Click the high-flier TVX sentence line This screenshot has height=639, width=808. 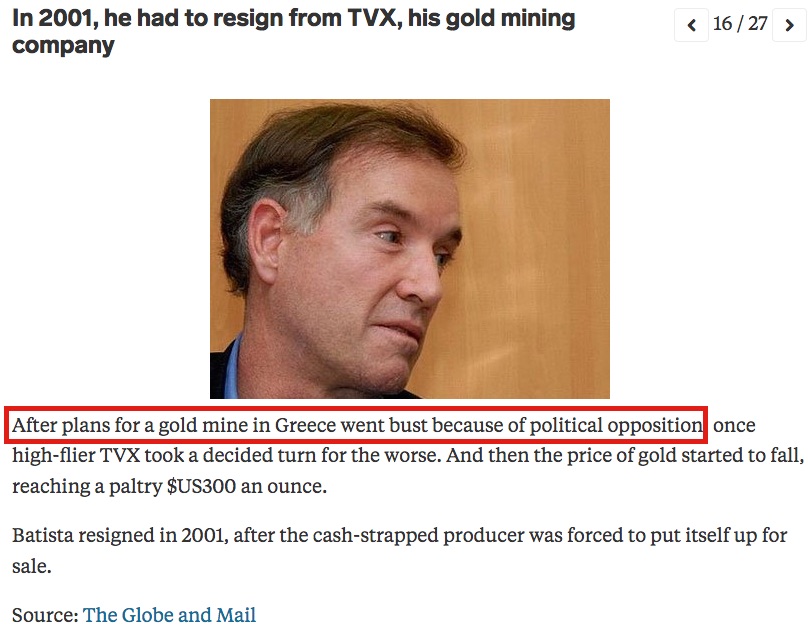(x=408, y=456)
